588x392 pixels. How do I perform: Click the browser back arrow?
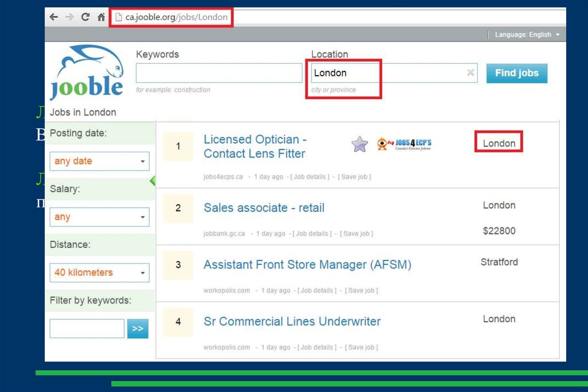click(x=54, y=17)
